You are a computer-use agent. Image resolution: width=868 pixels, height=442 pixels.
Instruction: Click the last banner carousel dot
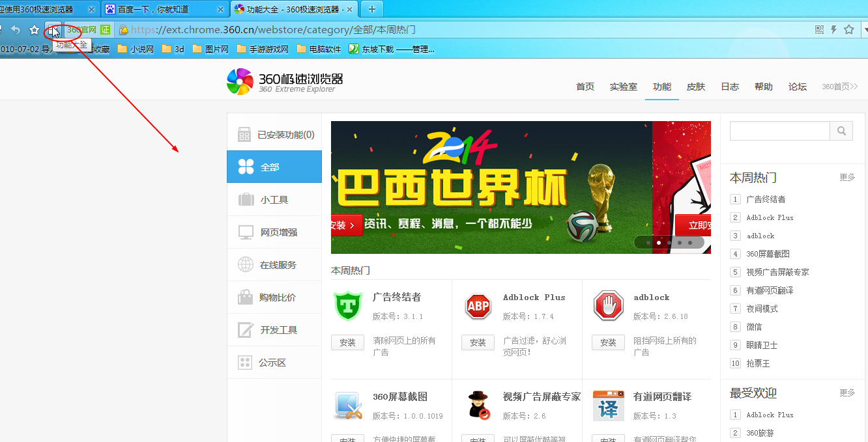690,243
